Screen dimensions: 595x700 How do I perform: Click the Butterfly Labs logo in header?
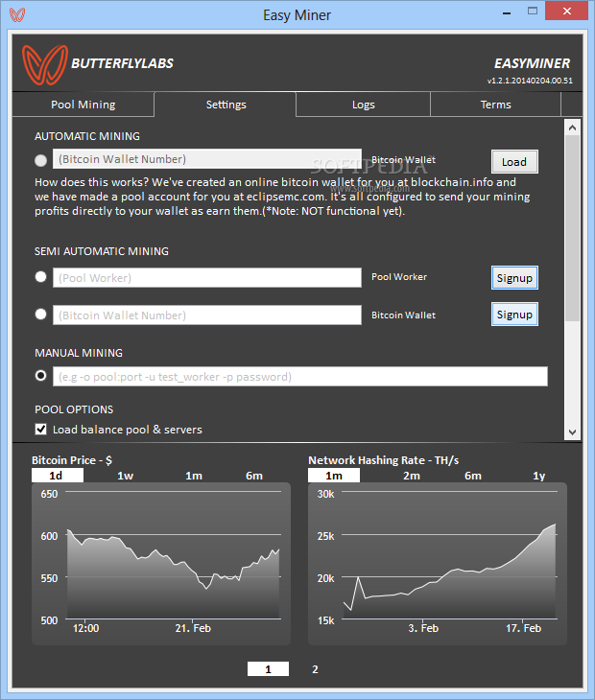pyautogui.click(x=45, y=65)
